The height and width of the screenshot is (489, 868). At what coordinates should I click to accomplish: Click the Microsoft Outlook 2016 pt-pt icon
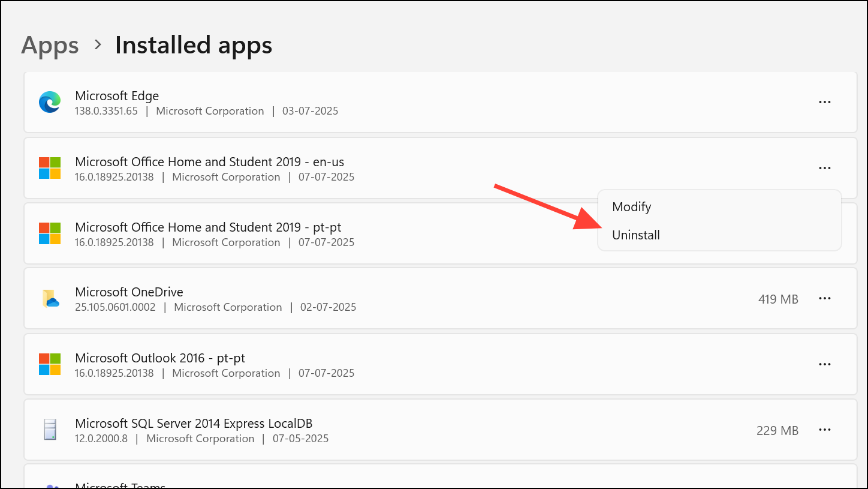pyautogui.click(x=50, y=364)
